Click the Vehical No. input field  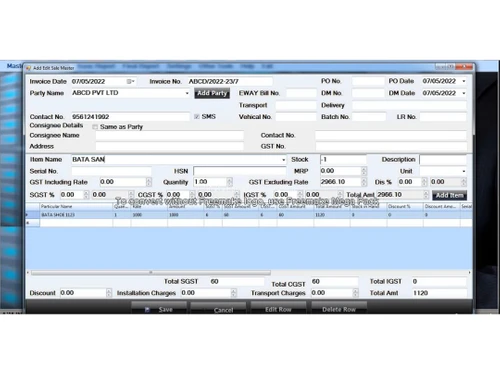point(296,117)
